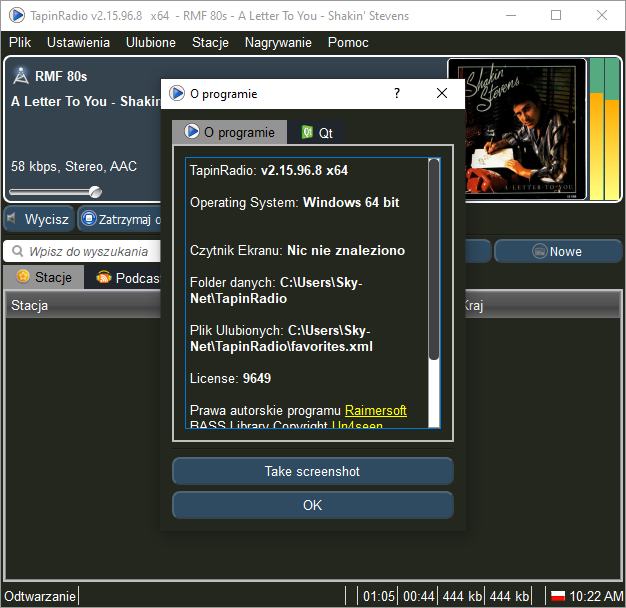The image size is (626, 608).
Task: Adjust the volume slider handle
Action: (95, 192)
